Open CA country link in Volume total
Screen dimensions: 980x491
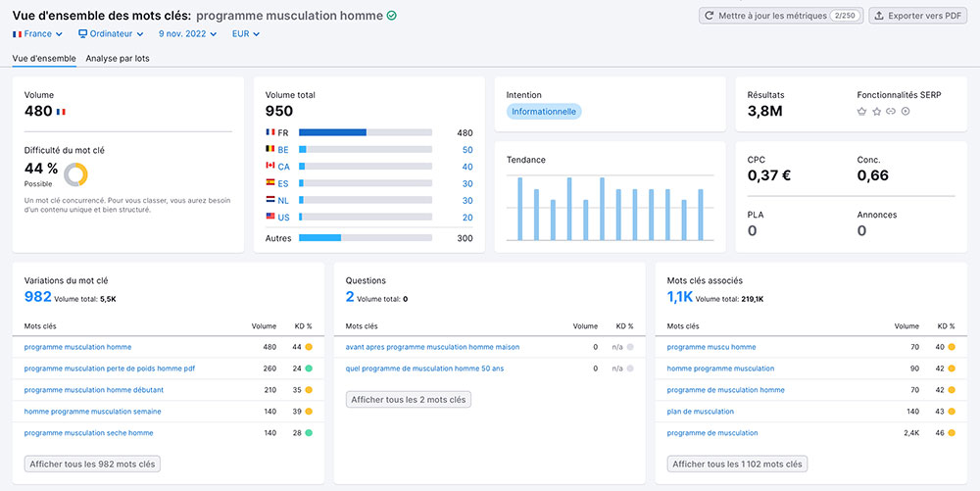[x=284, y=167]
